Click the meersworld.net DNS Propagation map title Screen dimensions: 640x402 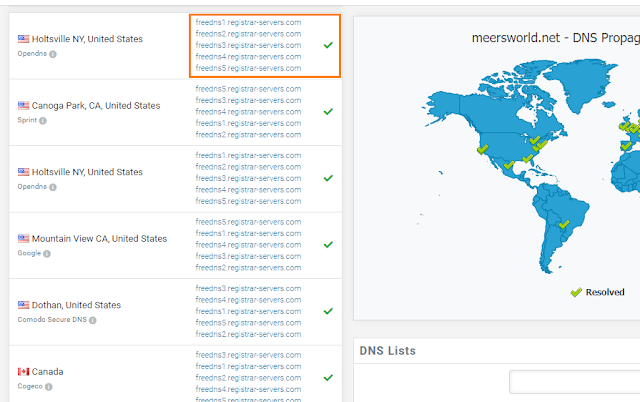click(x=556, y=38)
